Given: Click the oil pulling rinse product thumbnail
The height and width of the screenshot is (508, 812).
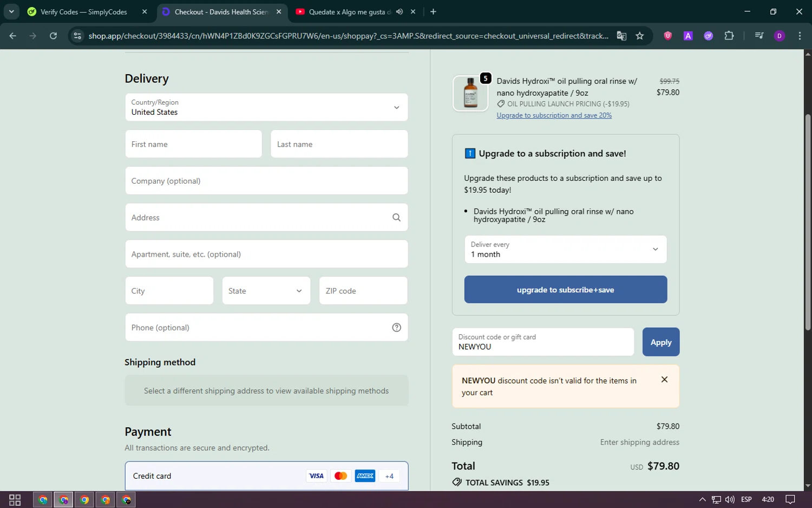Looking at the screenshot, I should click(470, 93).
